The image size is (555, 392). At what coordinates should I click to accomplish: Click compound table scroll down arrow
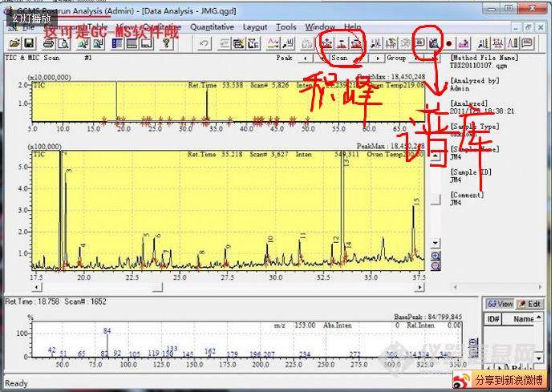click(538, 358)
